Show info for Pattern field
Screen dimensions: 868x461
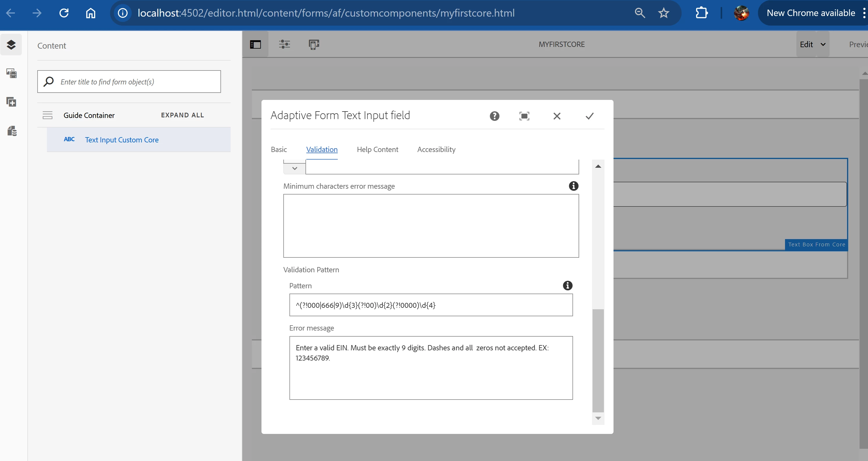[568, 285]
